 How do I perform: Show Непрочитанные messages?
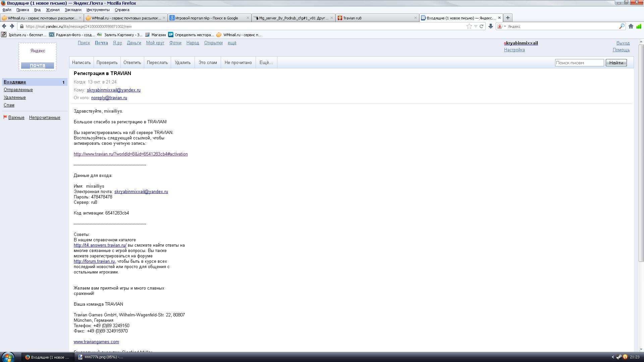click(45, 118)
